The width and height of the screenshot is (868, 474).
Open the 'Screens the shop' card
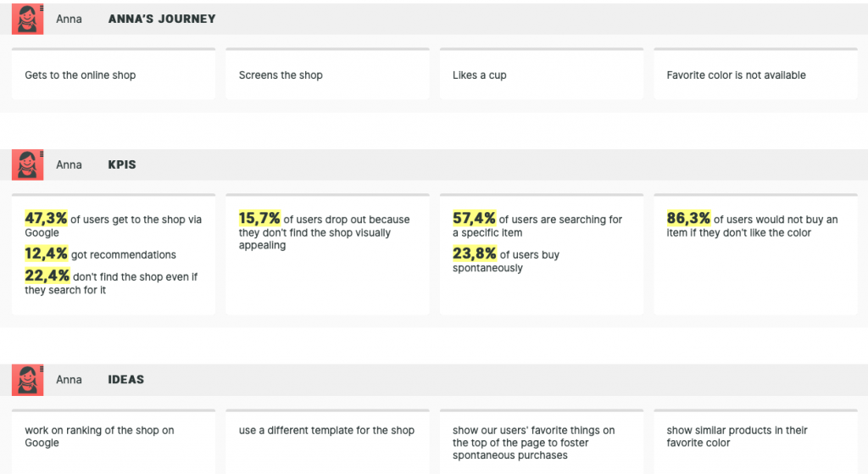click(x=328, y=75)
